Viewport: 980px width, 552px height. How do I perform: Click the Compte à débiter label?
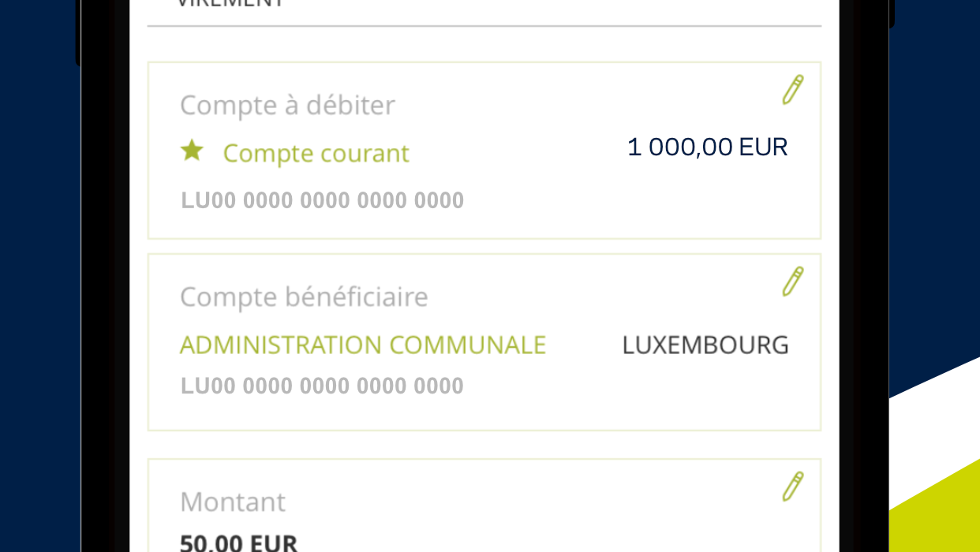click(287, 106)
